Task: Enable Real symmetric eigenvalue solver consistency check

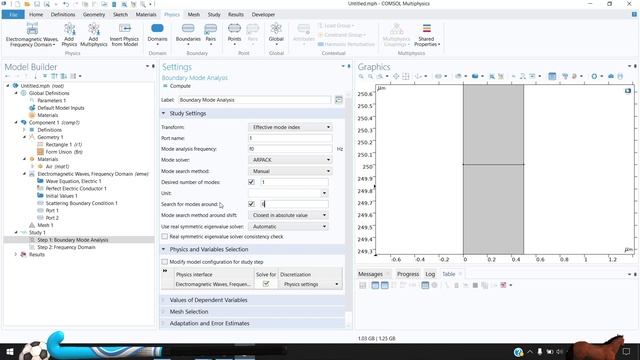Action: pos(164,236)
